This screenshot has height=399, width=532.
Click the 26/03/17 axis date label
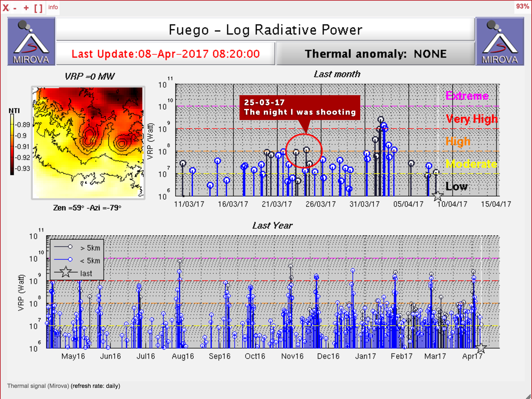click(x=321, y=204)
